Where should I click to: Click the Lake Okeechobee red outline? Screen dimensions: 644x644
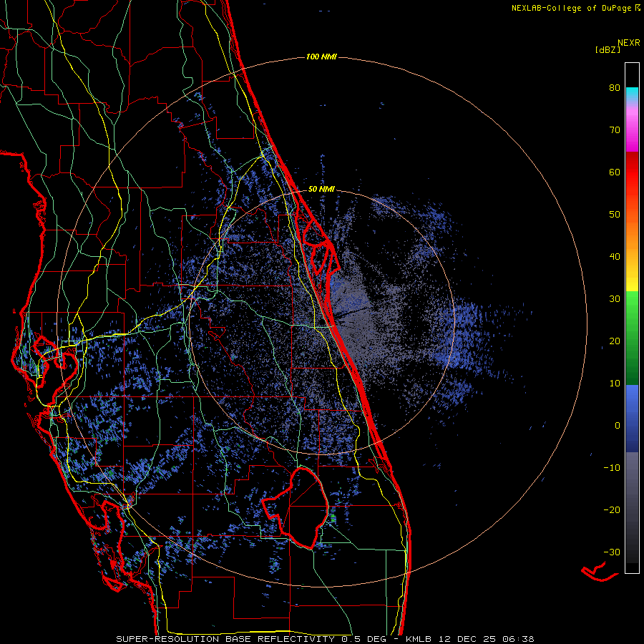(x=296, y=509)
